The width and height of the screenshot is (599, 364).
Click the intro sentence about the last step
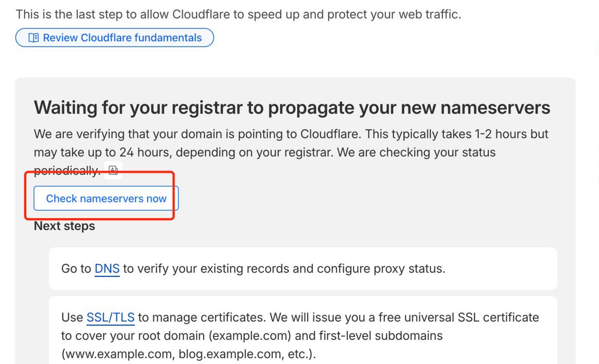[x=238, y=14]
